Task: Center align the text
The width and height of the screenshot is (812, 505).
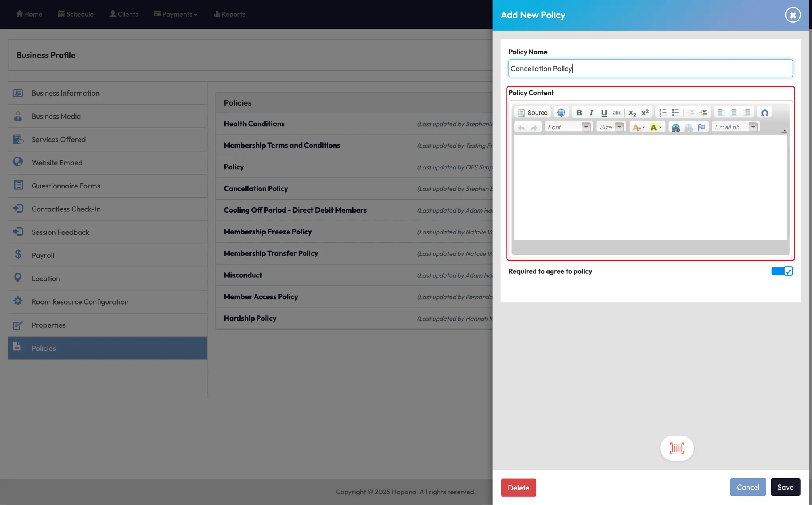Action: [734, 113]
